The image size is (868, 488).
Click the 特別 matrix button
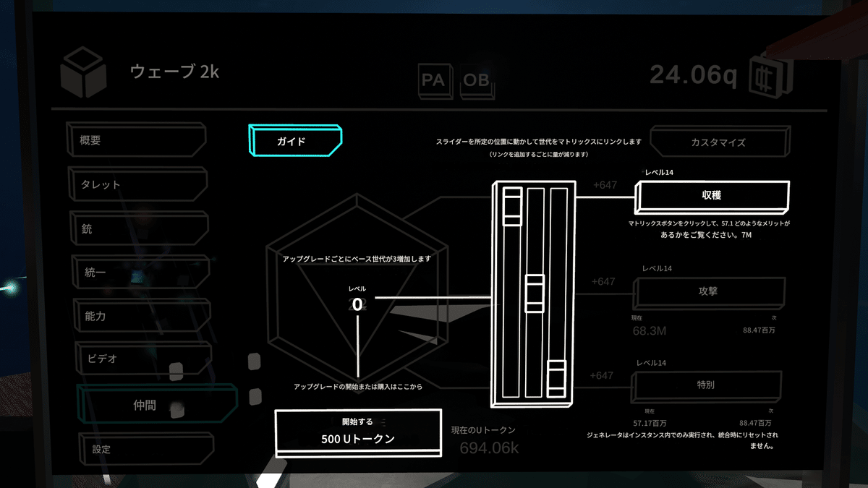[x=707, y=385]
